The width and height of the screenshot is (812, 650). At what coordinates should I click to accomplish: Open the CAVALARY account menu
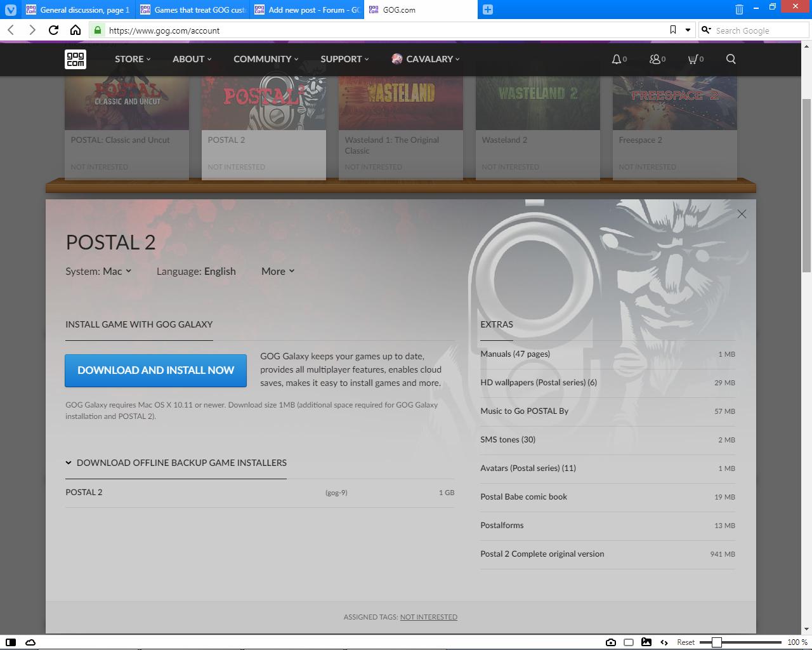point(426,59)
